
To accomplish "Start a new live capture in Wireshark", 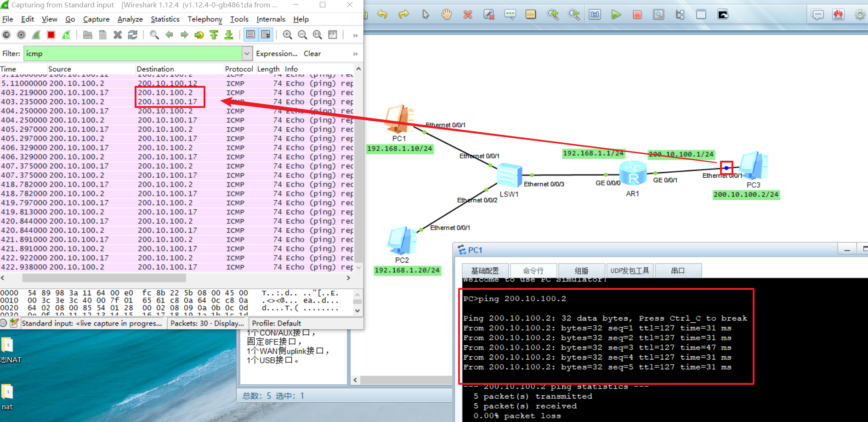I will pyautogui.click(x=36, y=35).
